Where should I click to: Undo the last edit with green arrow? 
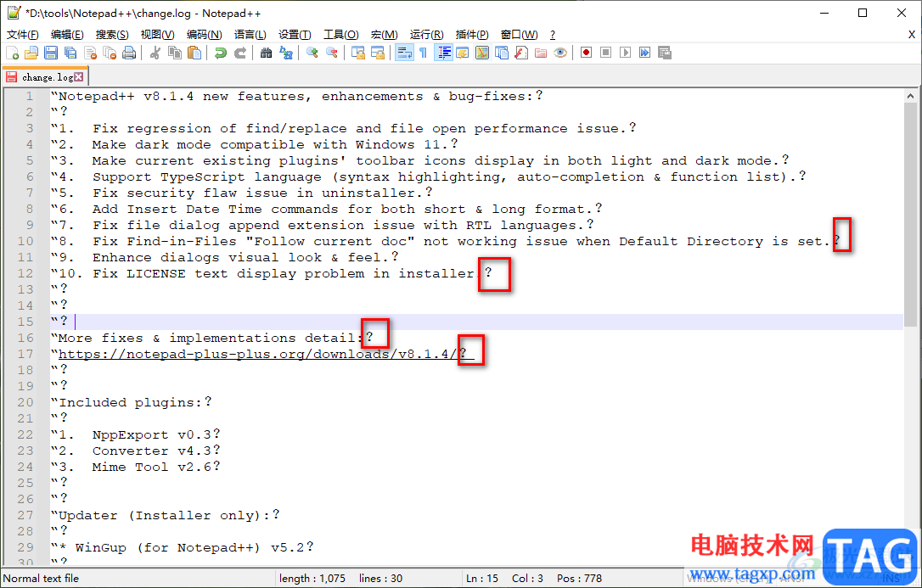221,53
